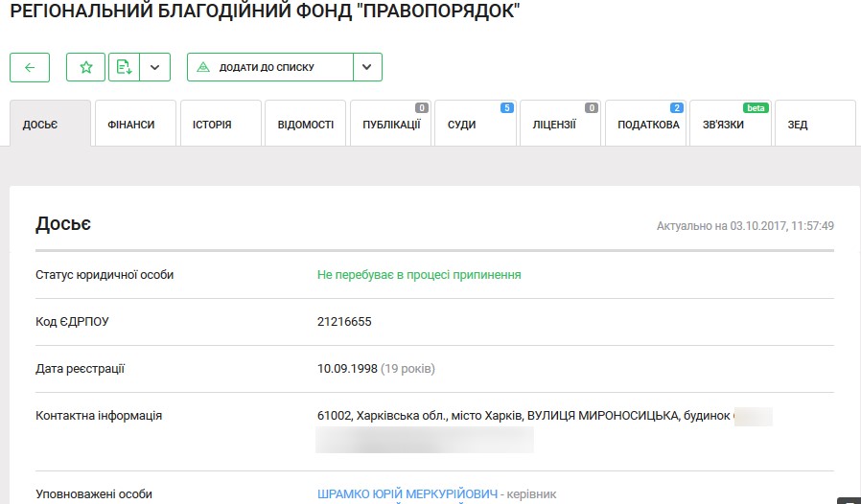Image resolution: width=861 pixels, height=504 pixels.
Task: Open dropdown next to 'Додати до списку'
Action: [x=367, y=67]
